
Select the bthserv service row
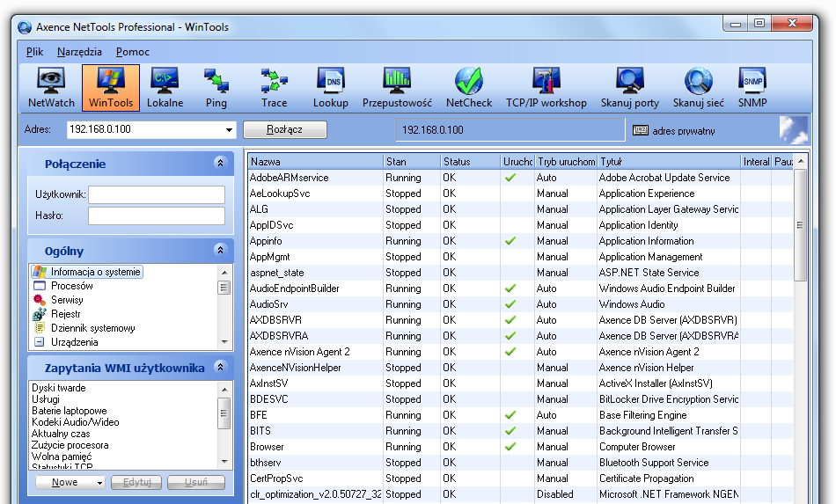(x=521, y=463)
